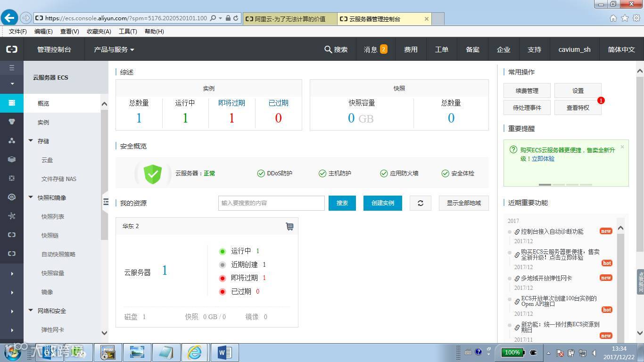This screenshot has width=644, height=362.
Task: Open the 费用 top navigation item
Action: (x=411, y=49)
